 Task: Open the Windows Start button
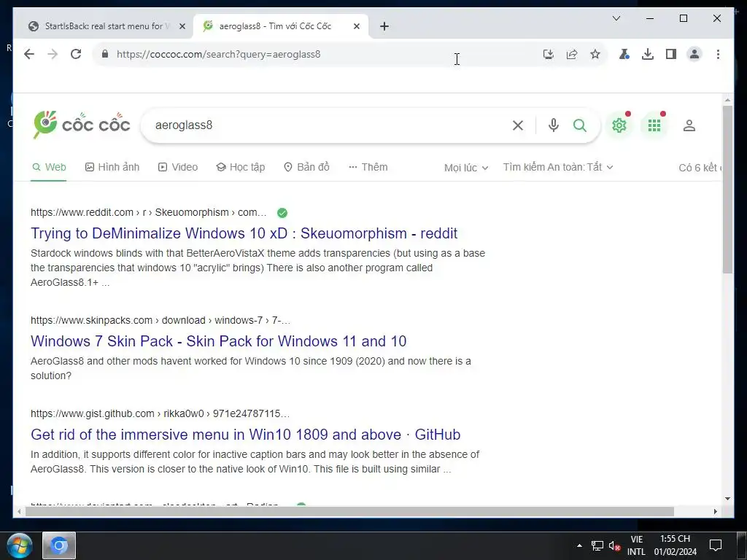[x=20, y=545]
